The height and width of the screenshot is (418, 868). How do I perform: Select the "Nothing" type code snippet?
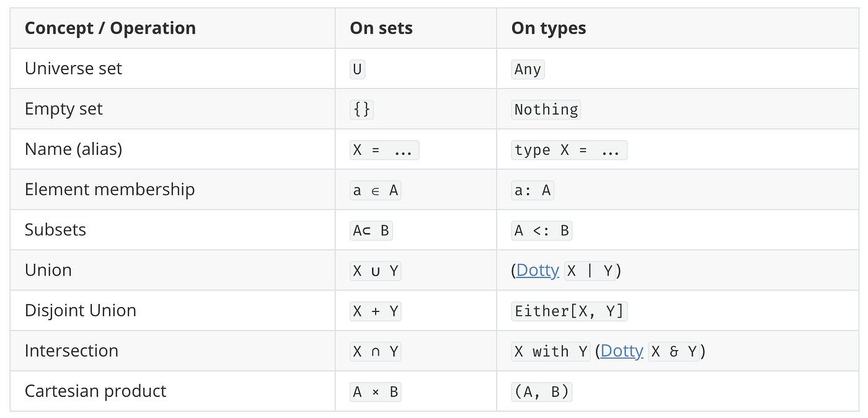point(546,110)
